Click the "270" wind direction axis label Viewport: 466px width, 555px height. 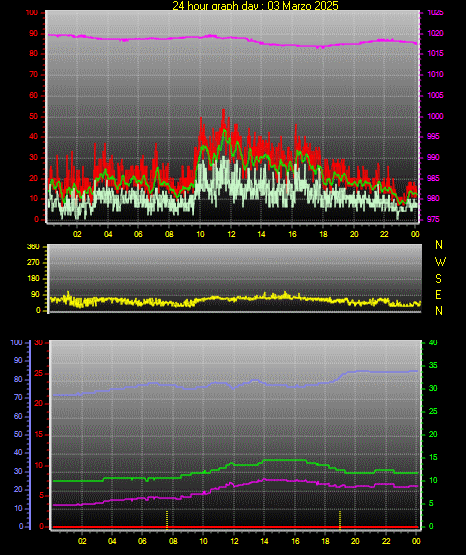point(33,263)
